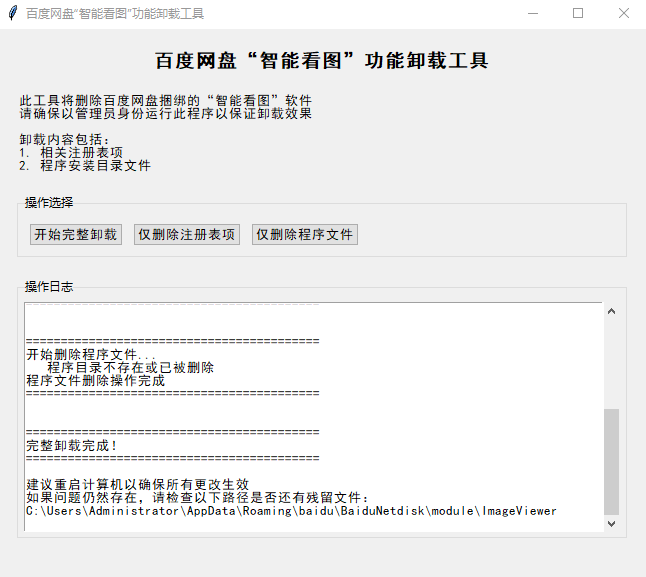Screen dimensions: 646x577
Task: Click the bold heading 百度网盘“智能看图”功能卸载工具
Action: pyautogui.click(x=322, y=61)
